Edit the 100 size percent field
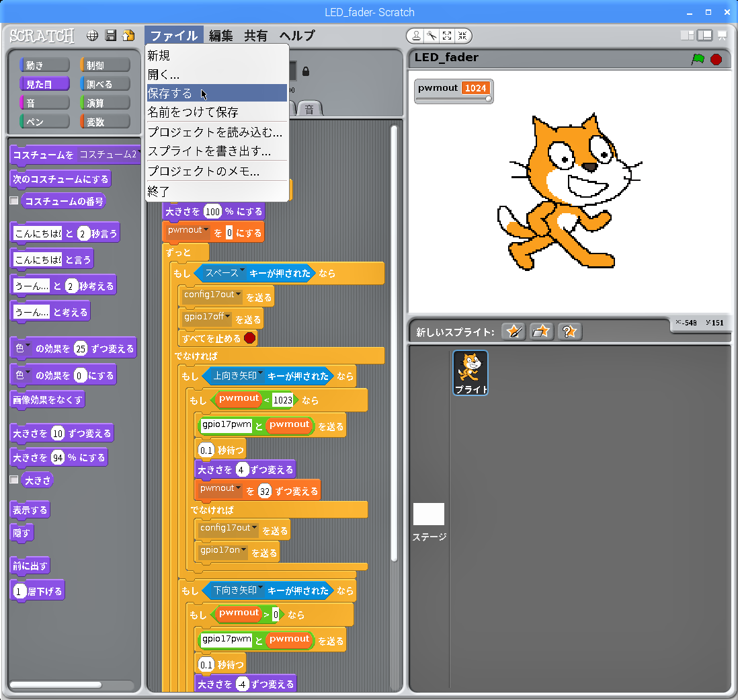The height and width of the screenshot is (700, 738). tap(213, 212)
